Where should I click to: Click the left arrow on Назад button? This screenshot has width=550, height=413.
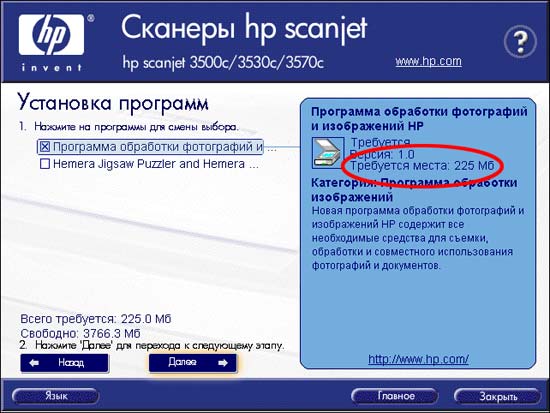pos(34,362)
